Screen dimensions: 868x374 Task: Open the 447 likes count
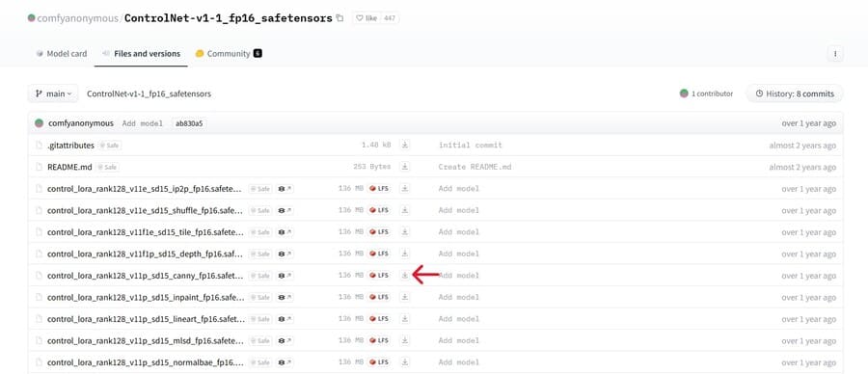tap(390, 18)
